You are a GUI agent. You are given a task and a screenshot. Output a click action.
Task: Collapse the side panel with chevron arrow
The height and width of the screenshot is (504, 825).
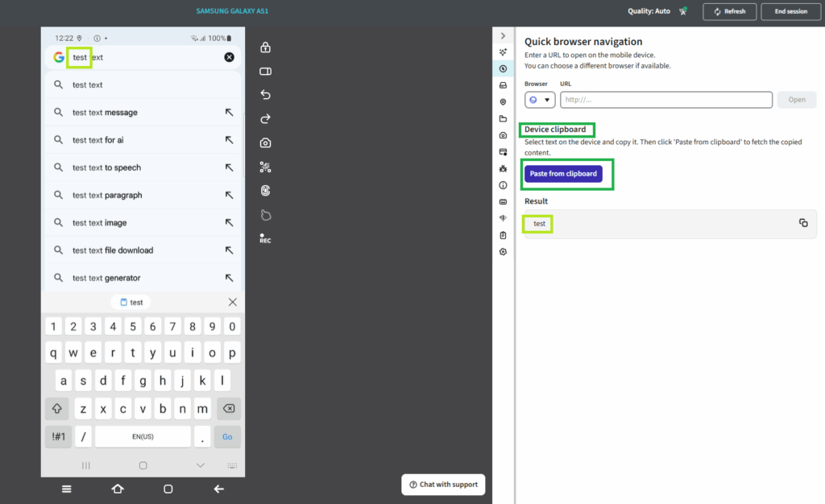tap(503, 36)
